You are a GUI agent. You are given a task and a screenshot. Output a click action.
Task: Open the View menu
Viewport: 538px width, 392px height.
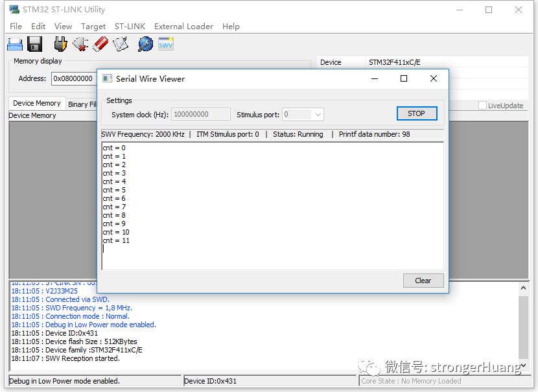pyautogui.click(x=63, y=27)
